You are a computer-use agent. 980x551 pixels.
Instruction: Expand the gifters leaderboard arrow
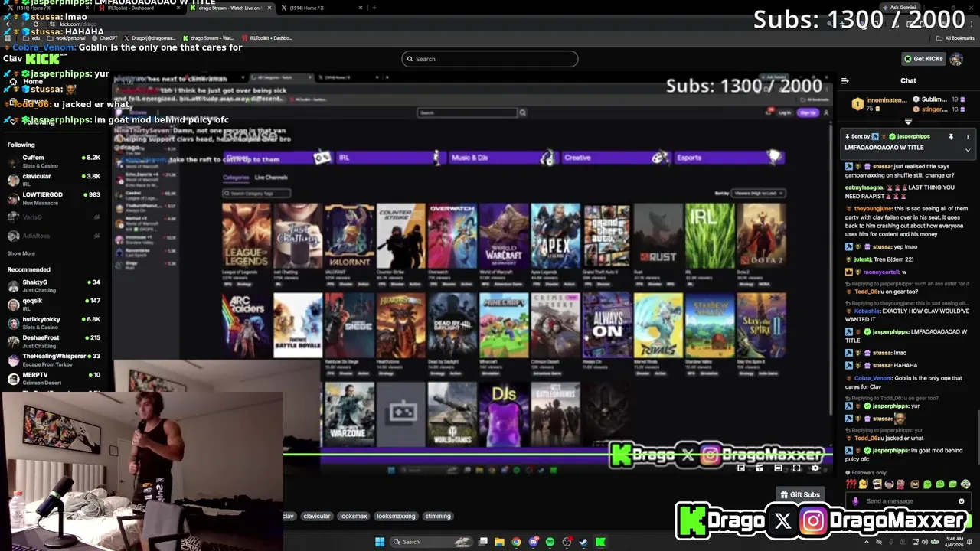pos(908,122)
